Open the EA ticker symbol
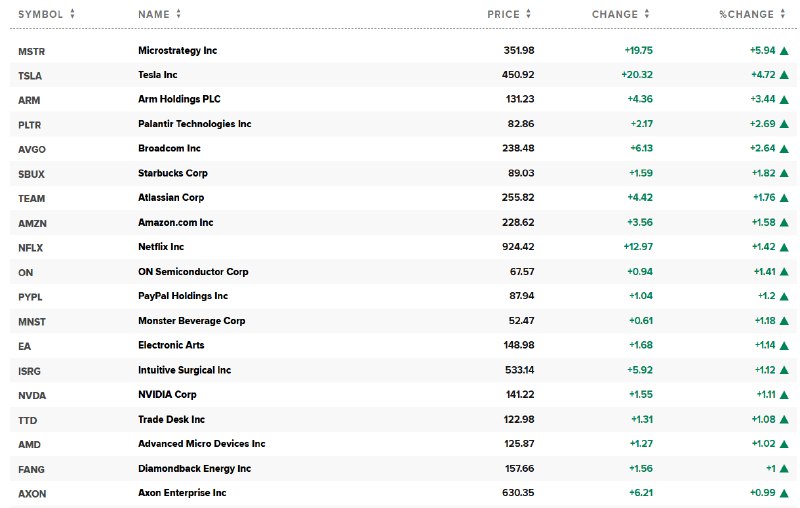 [24, 346]
